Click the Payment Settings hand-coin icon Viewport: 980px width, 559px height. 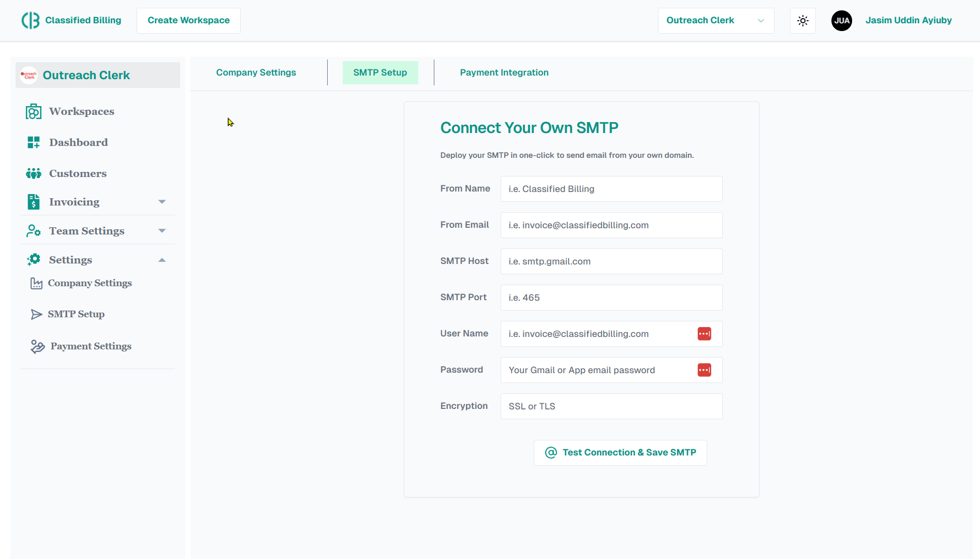37,346
